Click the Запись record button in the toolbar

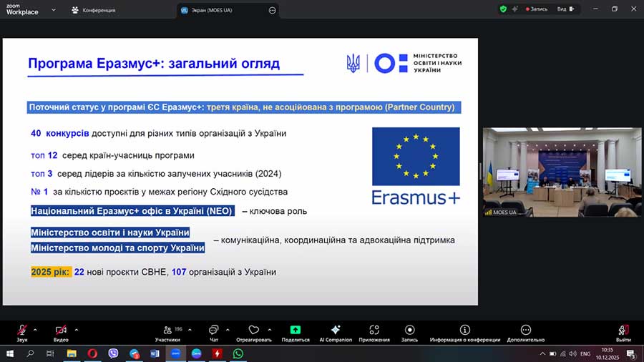tap(409, 333)
